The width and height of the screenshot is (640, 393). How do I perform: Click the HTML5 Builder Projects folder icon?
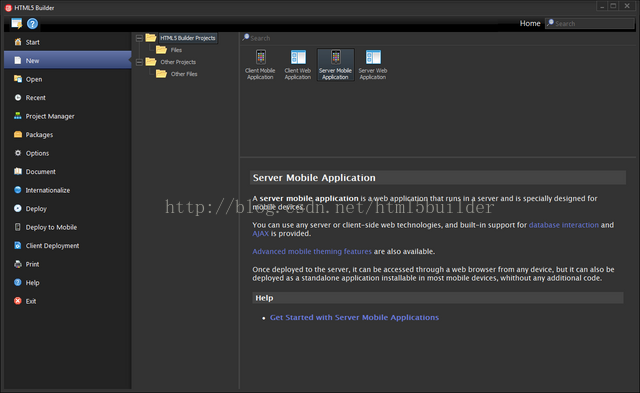coord(151,38)
